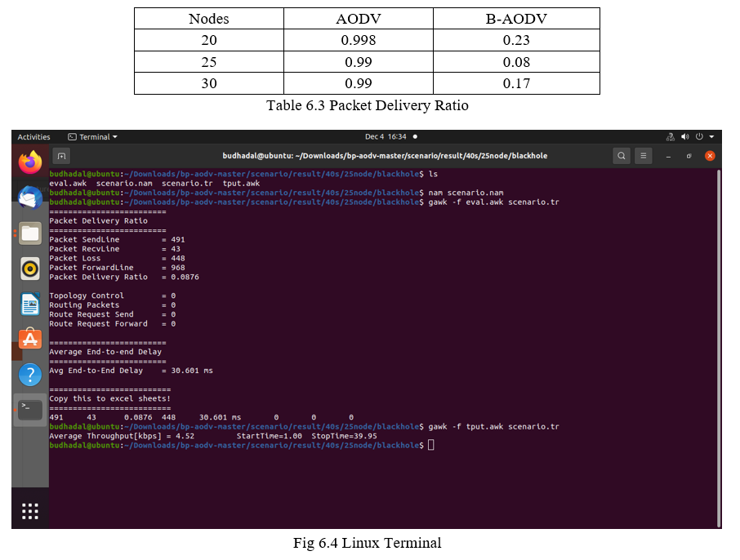Click the 'Nodes' table header
The width and height of the screenshot is (740, 560).
pyautogui.click(x=208, y=19)
